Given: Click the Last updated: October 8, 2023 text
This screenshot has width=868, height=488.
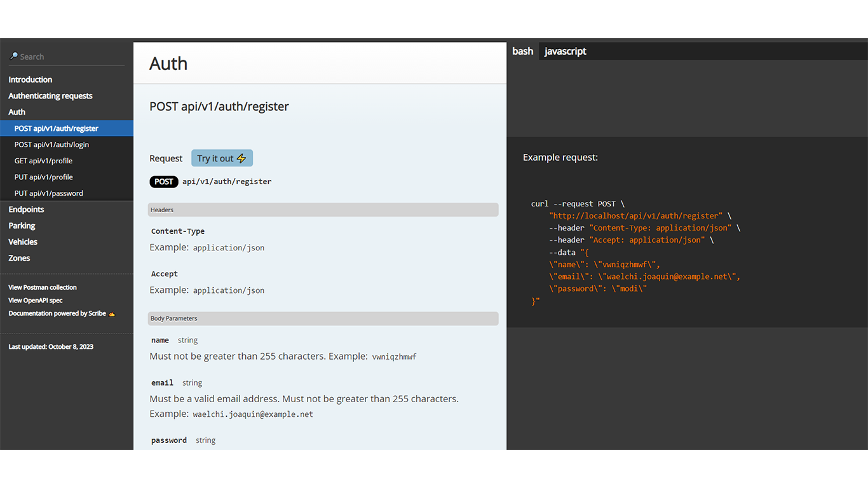Looking at the screenshot, I should (51, 346).
